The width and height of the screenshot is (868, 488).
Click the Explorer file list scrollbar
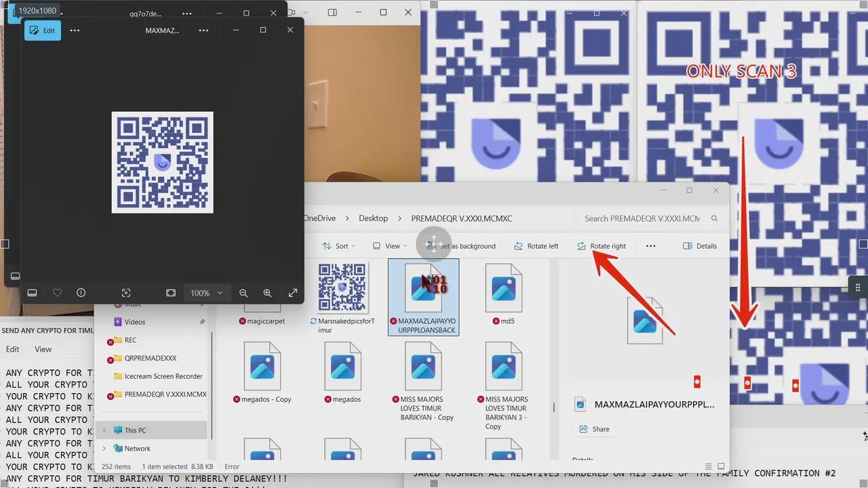(554, 407)
